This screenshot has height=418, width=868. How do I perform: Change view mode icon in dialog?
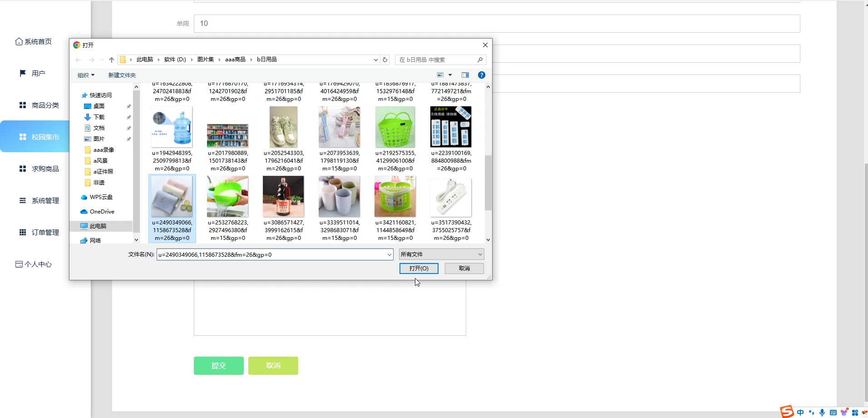point(440,75)
